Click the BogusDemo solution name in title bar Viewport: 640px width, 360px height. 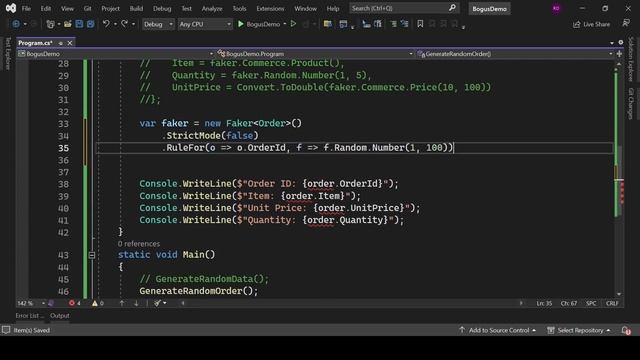[489, 9]
